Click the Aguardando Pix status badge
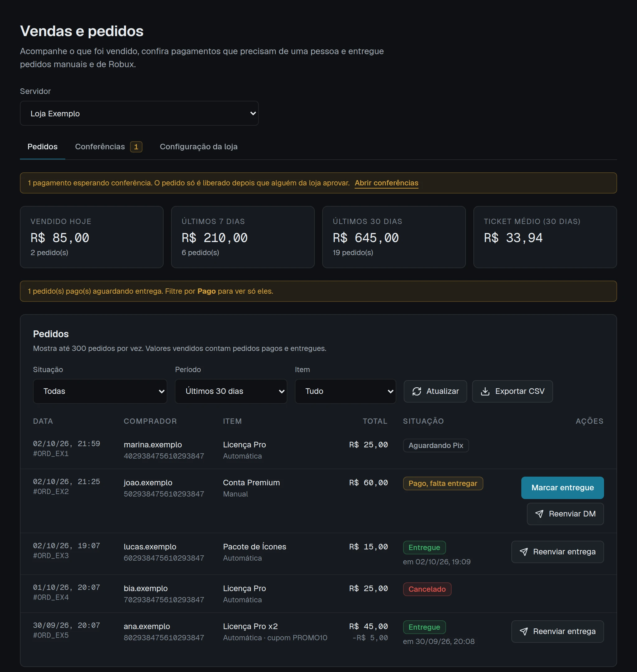The height and width of the screenshot is (672, 637). pyautogui.click(x=436, y=446)
